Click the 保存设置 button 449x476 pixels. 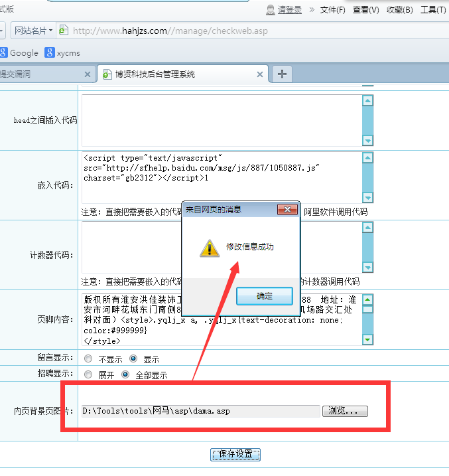point(235,455)
